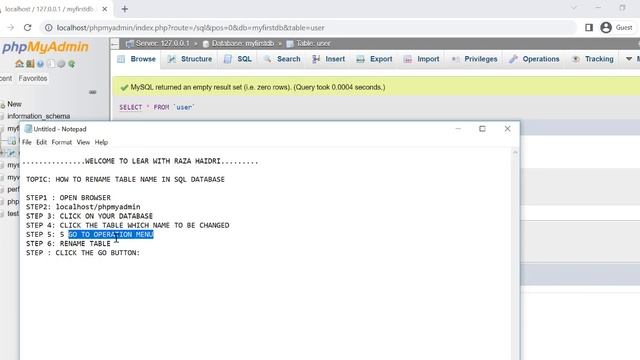Expand the More tabs dropdown arrow
Viewport: 640px width, 360px height.
[629, 59]
